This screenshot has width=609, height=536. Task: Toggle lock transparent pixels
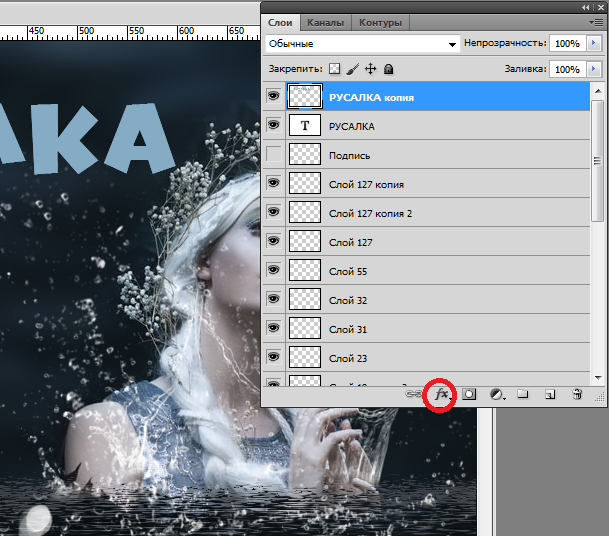click(x=335, y=69)
